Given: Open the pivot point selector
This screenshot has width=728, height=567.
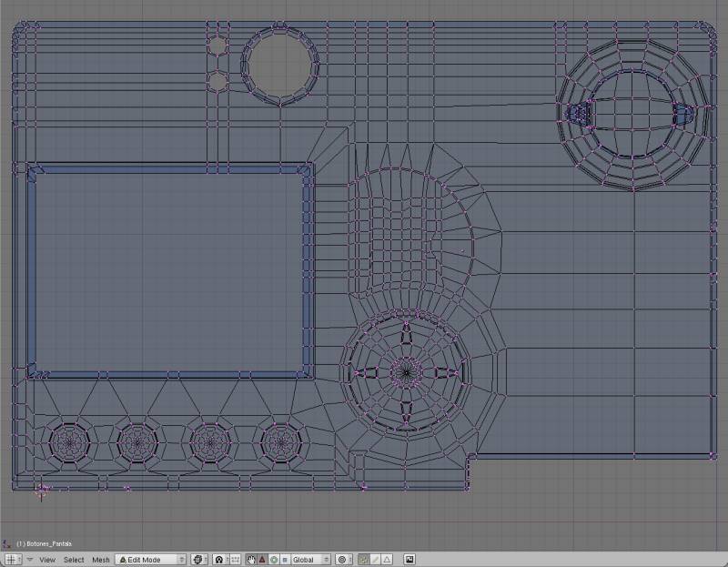Looking at the screenshot, I should tap(222, 560).
